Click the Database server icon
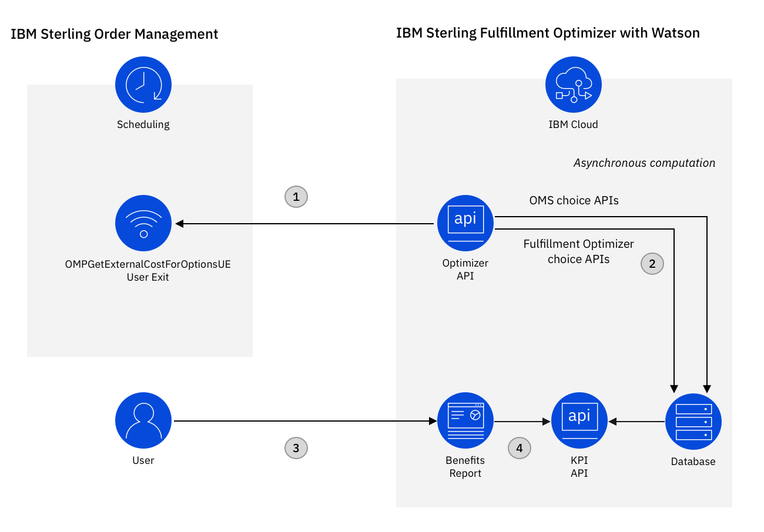 click(x=693, y=420)
